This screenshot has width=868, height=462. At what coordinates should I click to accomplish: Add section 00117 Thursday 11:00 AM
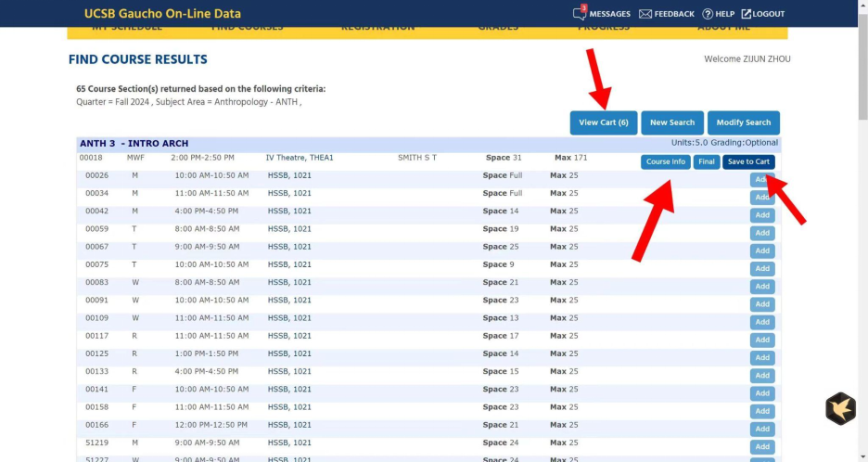(x=762, y=340)
